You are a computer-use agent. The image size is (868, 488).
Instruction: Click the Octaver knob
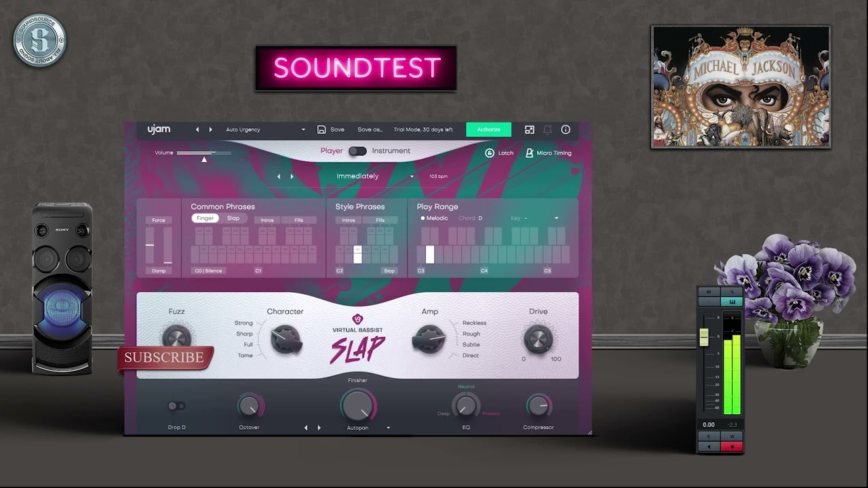(x=249, y=406)
